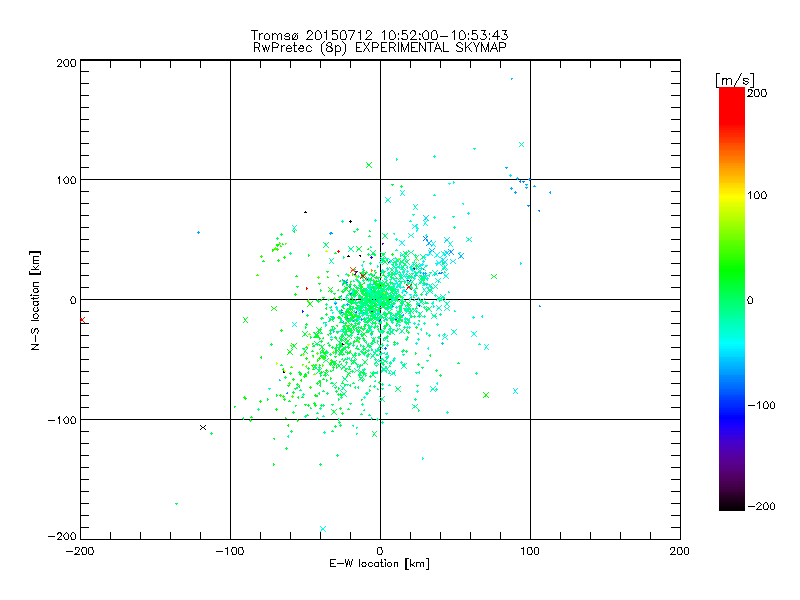Click the red X marker at left plot edge
Image resolution: width=800 pixels, height=600 pixels.
point(82,320)
